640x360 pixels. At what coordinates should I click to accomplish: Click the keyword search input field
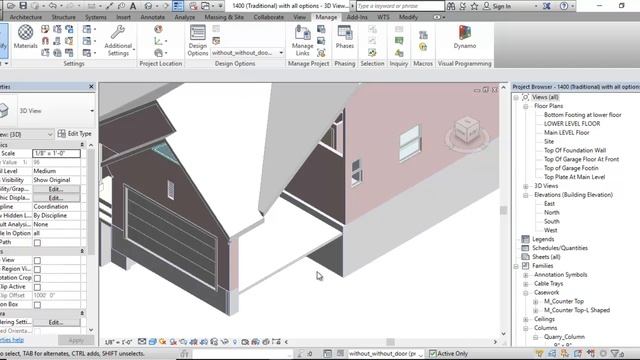400,6
